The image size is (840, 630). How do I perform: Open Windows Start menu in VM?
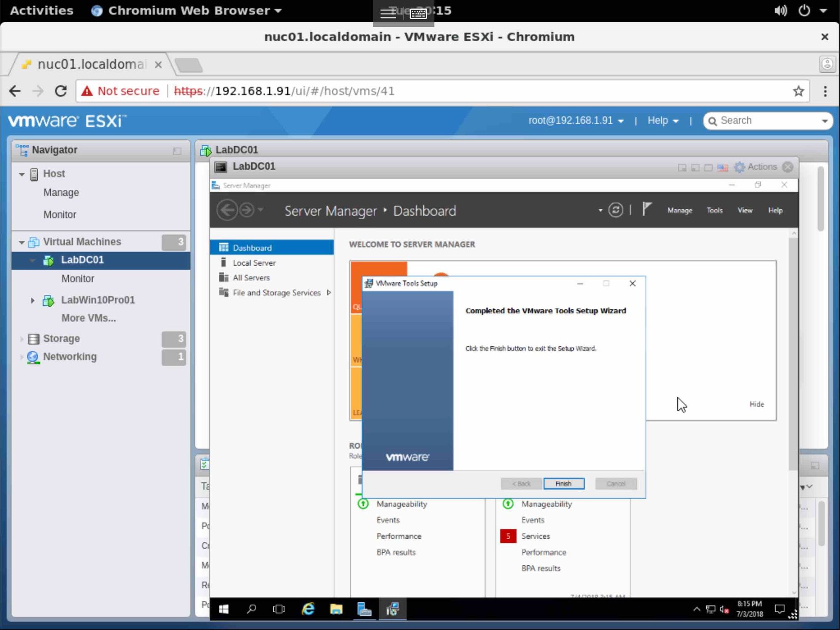[x=224, y=609]
